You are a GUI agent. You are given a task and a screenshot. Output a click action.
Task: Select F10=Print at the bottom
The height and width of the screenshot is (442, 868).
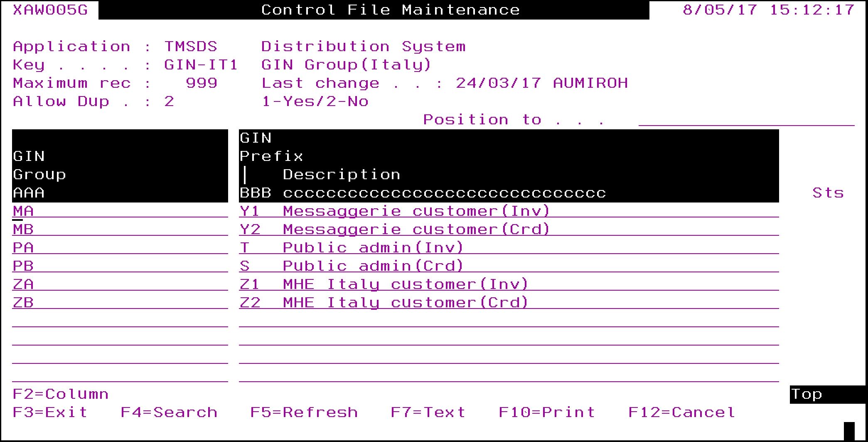click(x=546, y=412)
